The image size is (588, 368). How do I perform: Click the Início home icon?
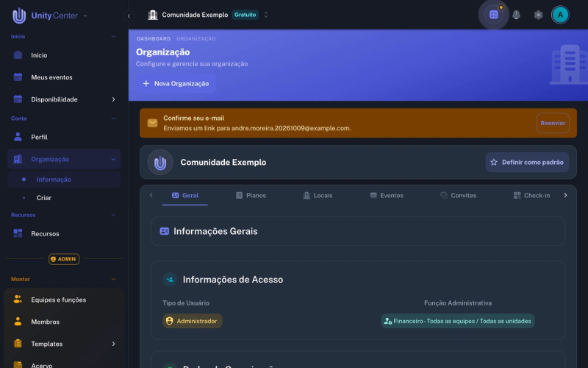point(18,54)
